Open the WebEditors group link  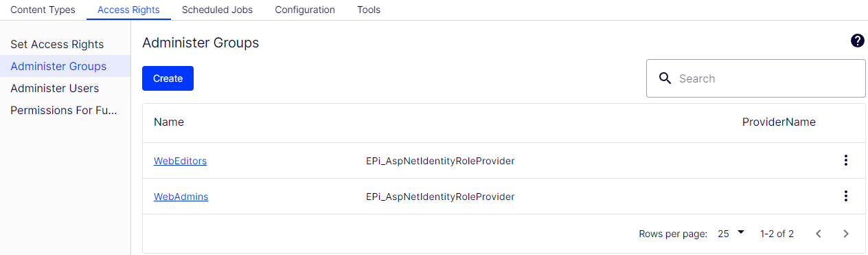180,161
